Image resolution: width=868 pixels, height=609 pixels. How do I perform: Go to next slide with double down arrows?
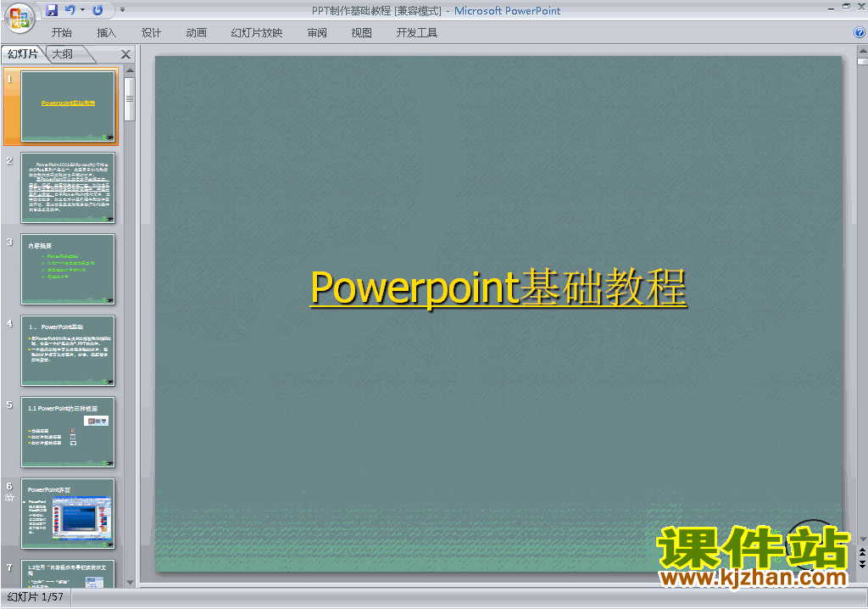point(862,563)
